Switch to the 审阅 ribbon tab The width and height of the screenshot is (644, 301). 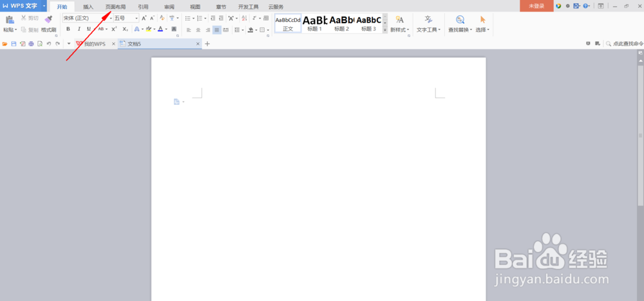pyautogui.click(x=169, y=7)
